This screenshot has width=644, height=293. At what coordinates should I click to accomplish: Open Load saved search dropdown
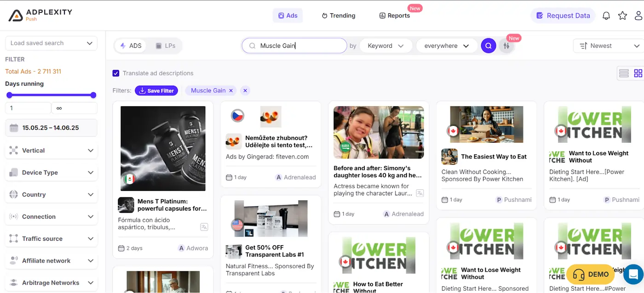[51, 43]
